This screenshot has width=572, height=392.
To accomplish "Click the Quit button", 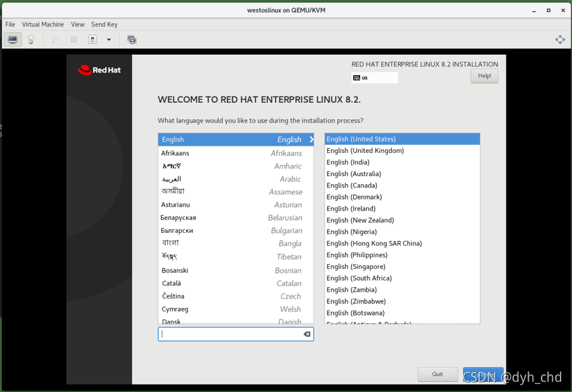I will [437, 374].
